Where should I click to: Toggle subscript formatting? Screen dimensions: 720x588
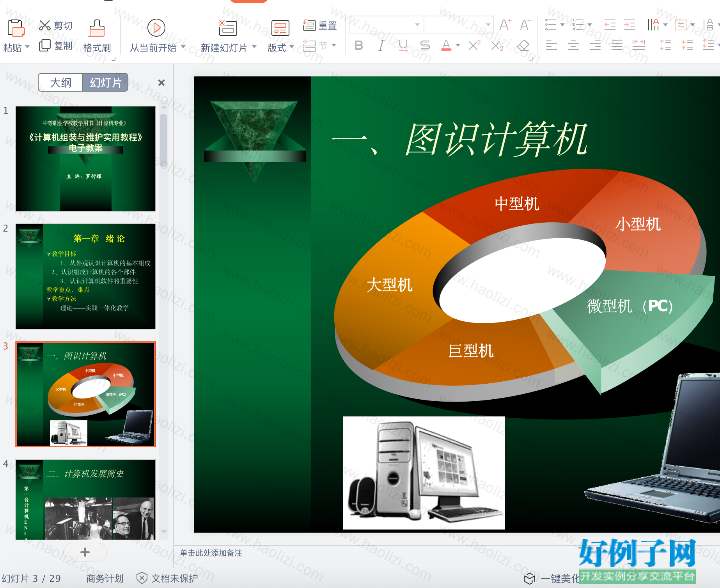(x=497, y=46)
